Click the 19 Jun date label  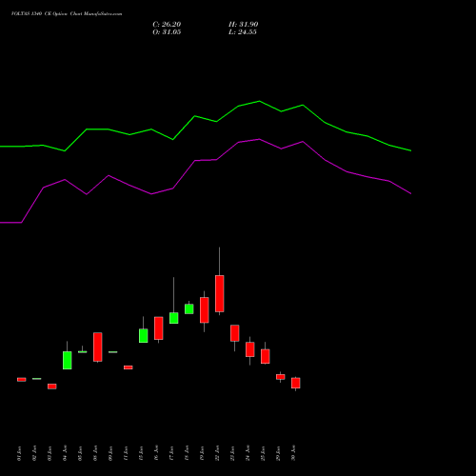202,453
